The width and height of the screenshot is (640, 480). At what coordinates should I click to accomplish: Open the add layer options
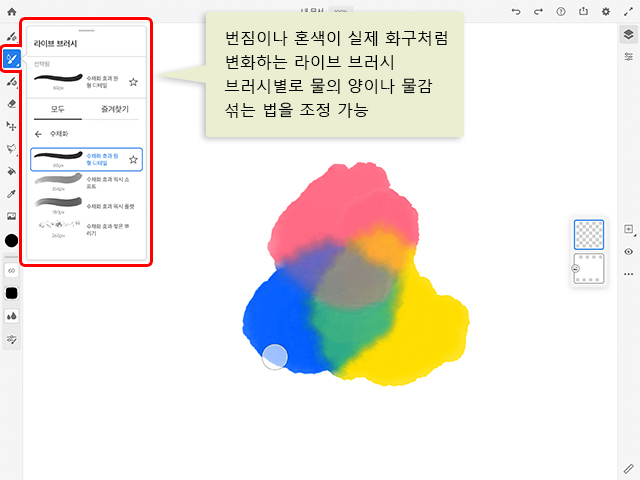(628, 229)
